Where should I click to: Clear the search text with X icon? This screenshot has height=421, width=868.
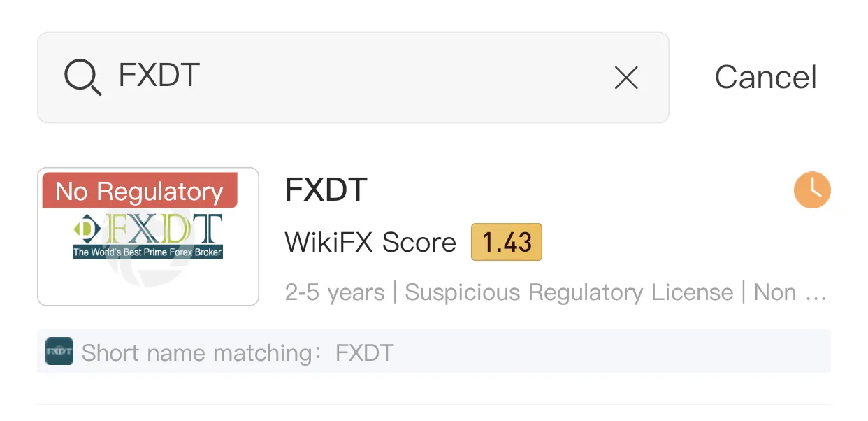tap(626, 78)
